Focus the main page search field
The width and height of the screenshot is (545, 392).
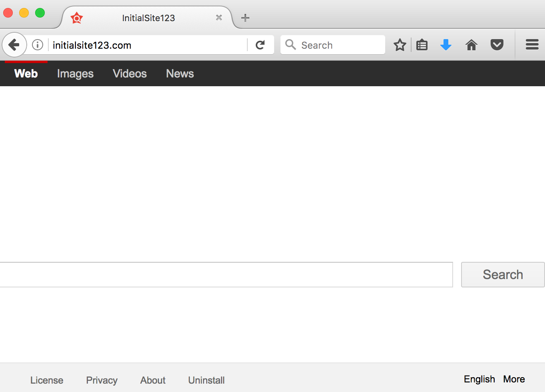point(226,275)
